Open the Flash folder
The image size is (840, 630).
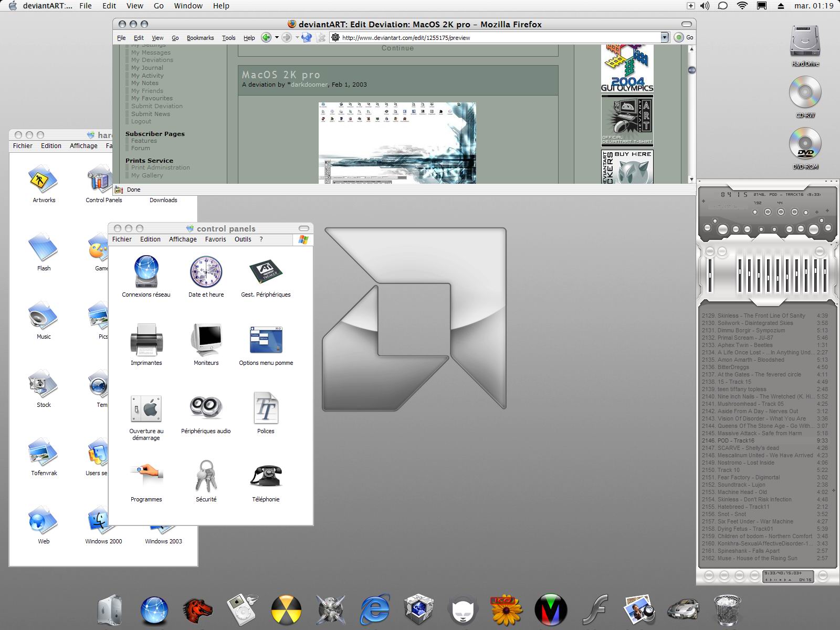click(x=44, y=248)
